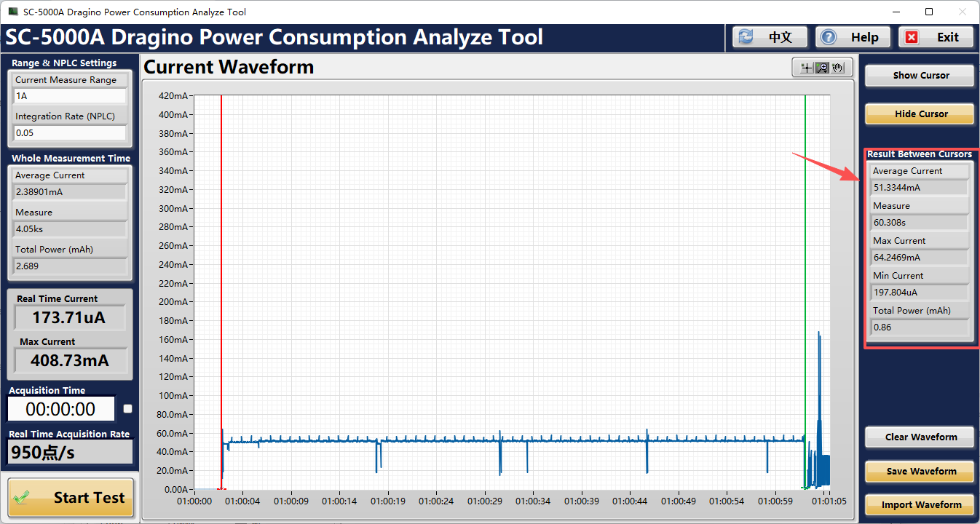Click the cursor Average Current value 51.3344mA
This screenshot has width=980, height=524.
(920, 188)
